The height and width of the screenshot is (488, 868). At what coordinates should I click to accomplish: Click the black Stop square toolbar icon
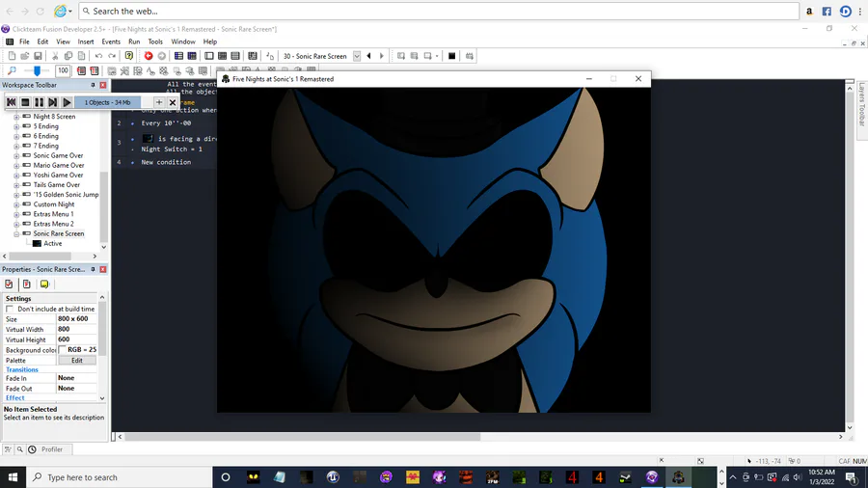pos(451,56)
